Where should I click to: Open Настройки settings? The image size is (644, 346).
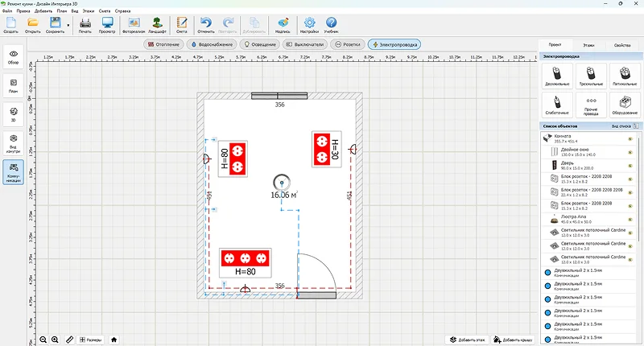[x=309, y=25]
